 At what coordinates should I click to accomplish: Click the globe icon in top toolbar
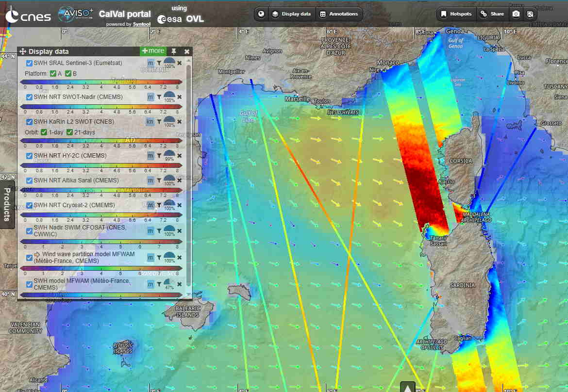click(261, 14)
